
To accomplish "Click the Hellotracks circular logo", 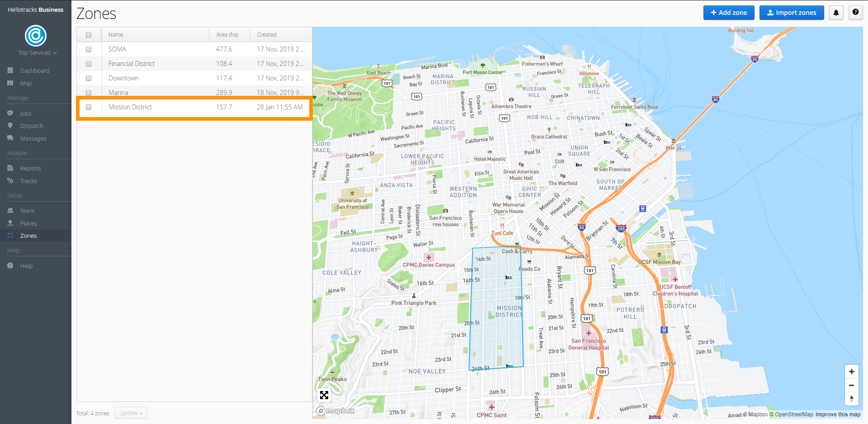I will [36, 36].
